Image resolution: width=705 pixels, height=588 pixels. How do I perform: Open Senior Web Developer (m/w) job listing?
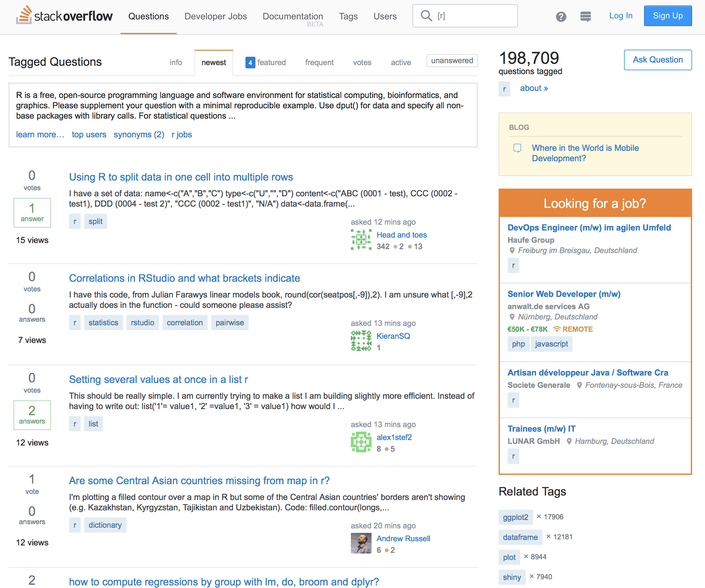(564, 294)
